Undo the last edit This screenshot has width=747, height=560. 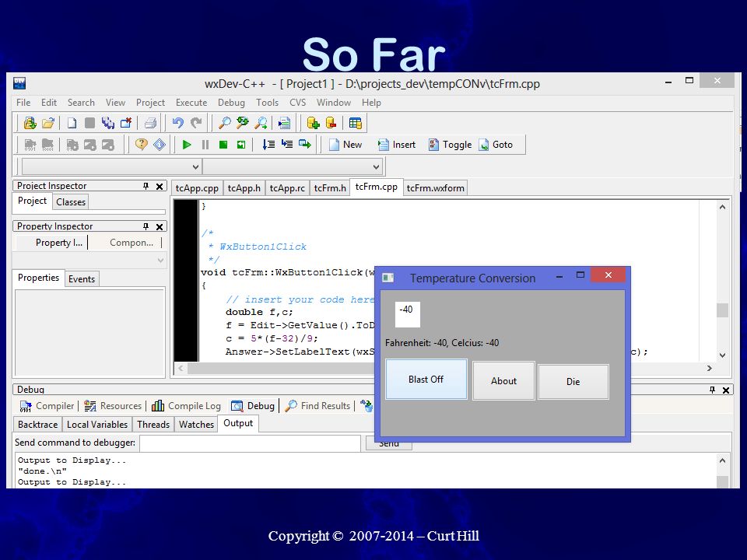point(177,124)
